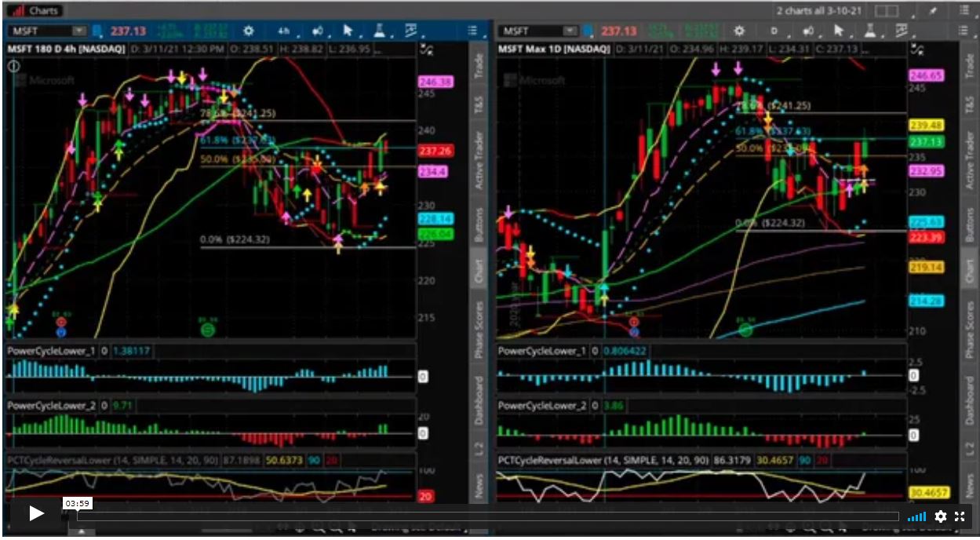This screenshot has height=540, width=980.
Task: Open the D timeframe selector in right chart
Action: [x=774, y=31]
